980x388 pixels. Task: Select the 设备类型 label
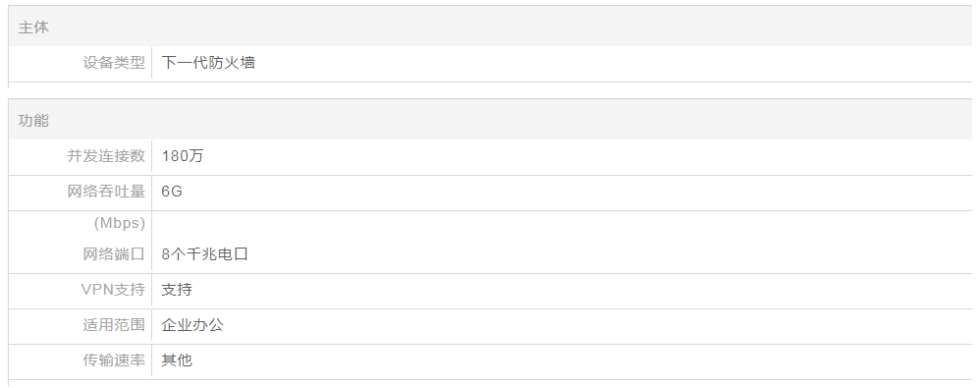pyautogui.click(x=114, y=63)
